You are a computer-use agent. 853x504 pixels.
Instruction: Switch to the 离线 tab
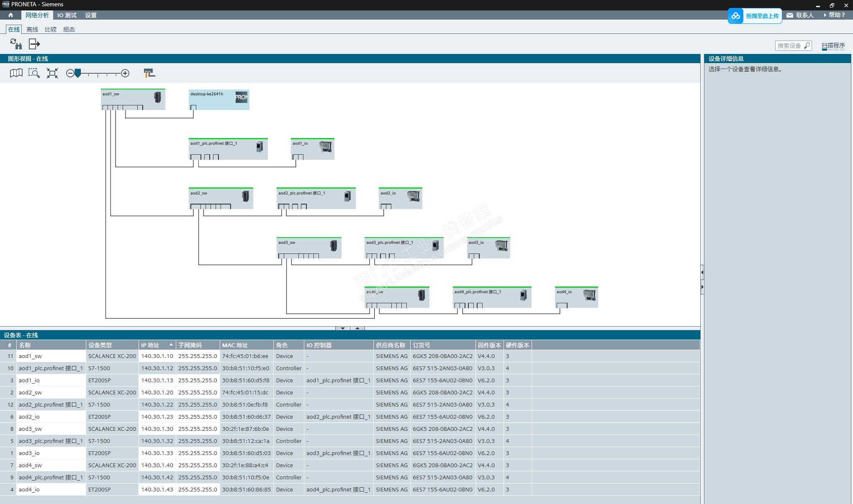pos(32,29)
